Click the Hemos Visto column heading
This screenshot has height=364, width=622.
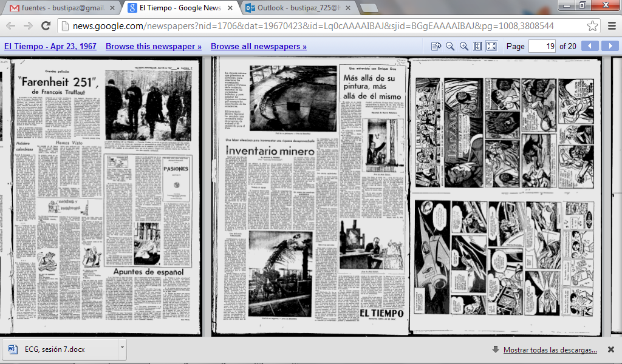[x=69, y=143]
